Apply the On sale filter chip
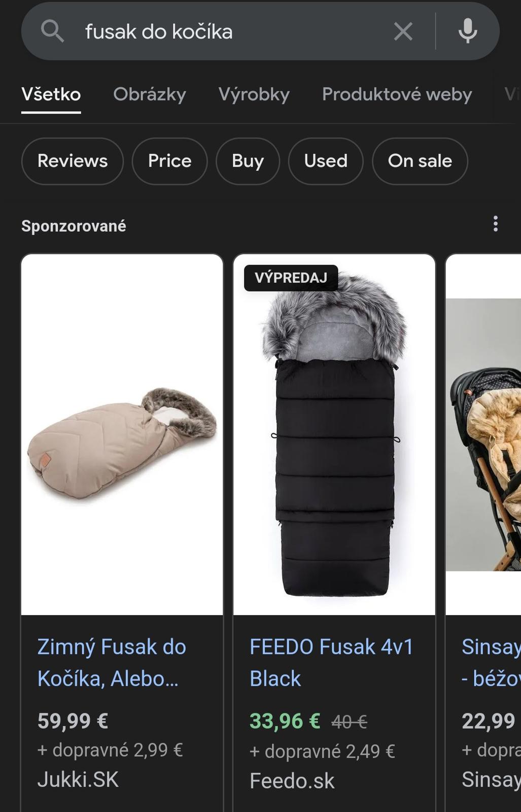 coord(420,161)
